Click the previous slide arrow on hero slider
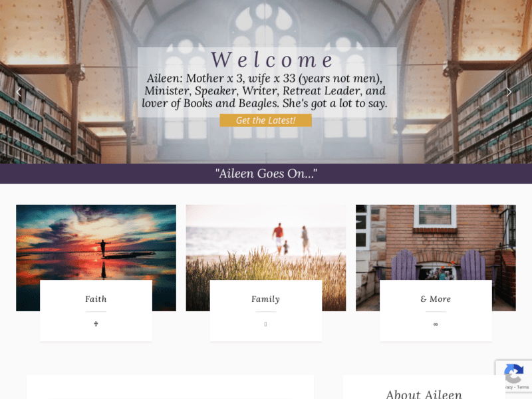The height and width of the screenshot is (399, 532). tap(19, 92)
